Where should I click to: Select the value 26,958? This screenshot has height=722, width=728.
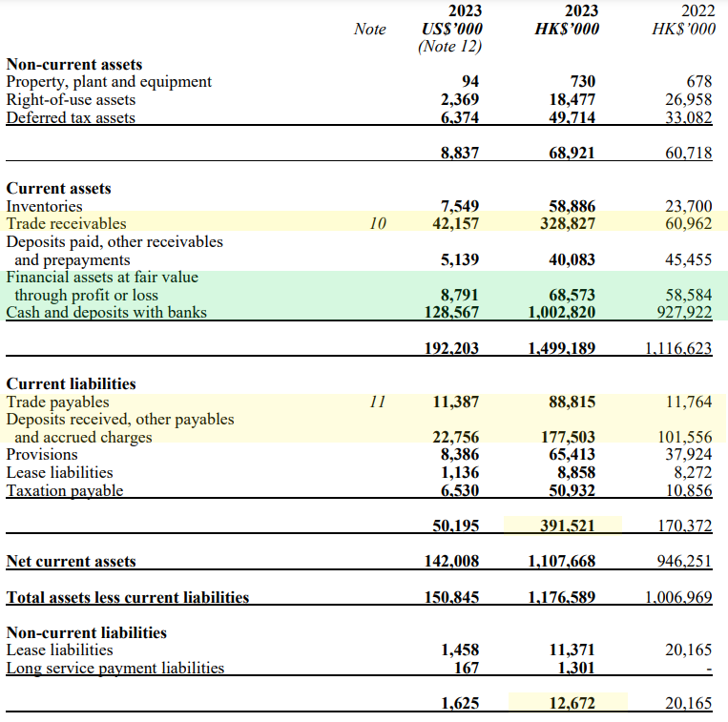689,100
